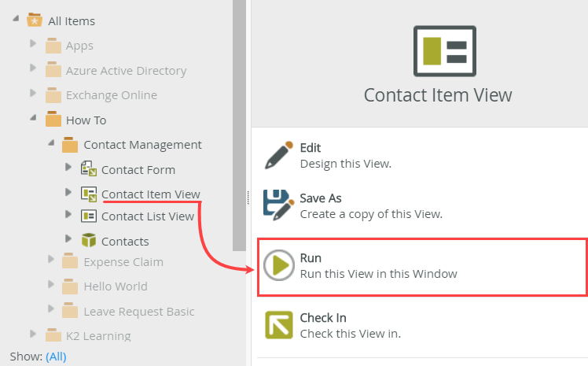Expand the Contact Form node
The image size is (588, 366).
[x=68, y=168]
